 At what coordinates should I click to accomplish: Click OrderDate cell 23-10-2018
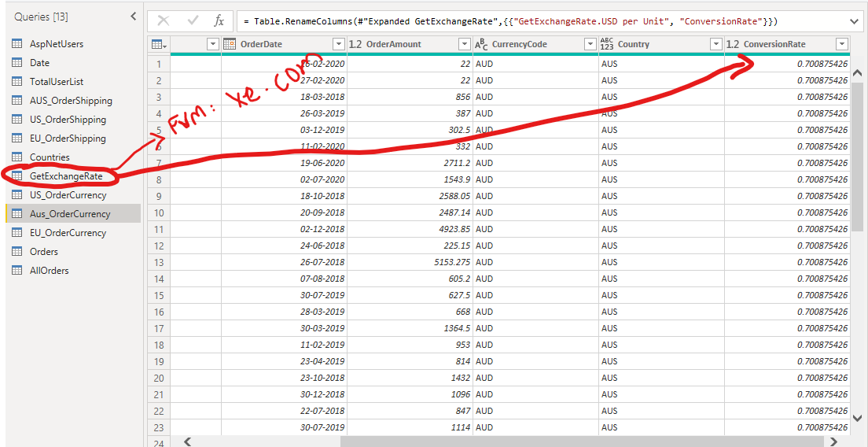tap(284, 378)
